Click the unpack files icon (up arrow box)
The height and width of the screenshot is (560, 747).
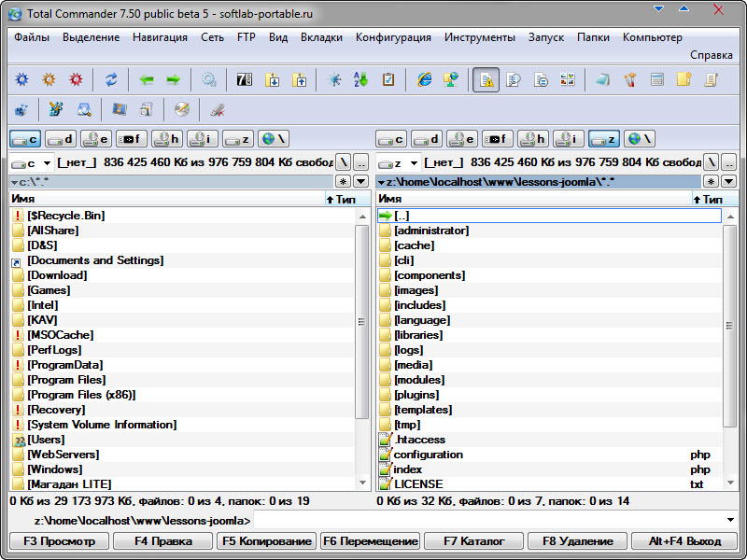(299, 79)
